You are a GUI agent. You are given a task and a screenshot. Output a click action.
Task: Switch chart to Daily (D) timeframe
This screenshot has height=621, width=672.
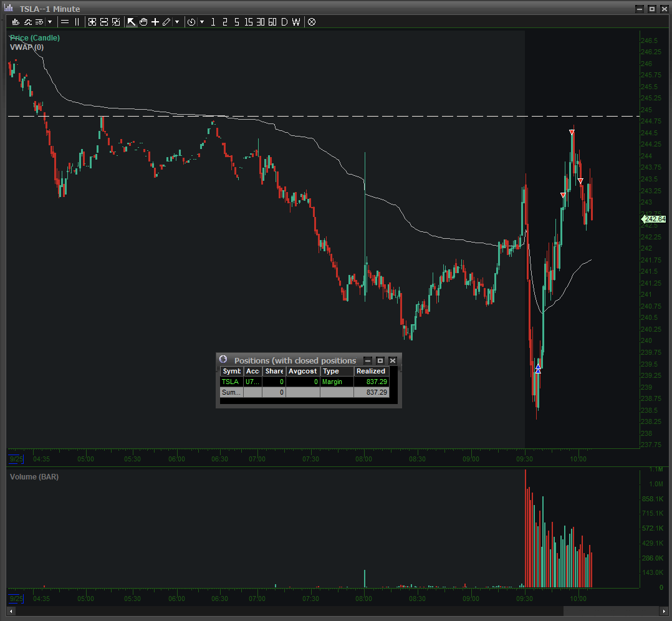click(284, 22)
